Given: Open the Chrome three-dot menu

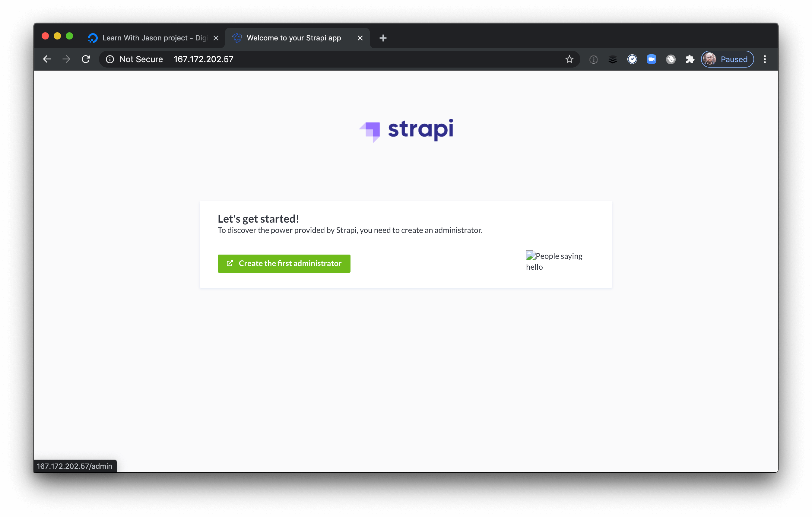Looking at the screenshot, I should pyautogui.click(x=765, y=59).
